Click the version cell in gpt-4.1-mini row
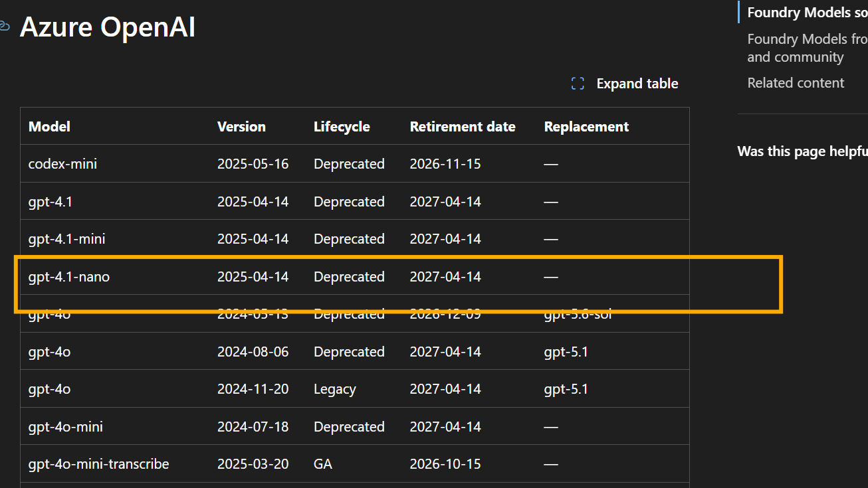 [253, 238]
